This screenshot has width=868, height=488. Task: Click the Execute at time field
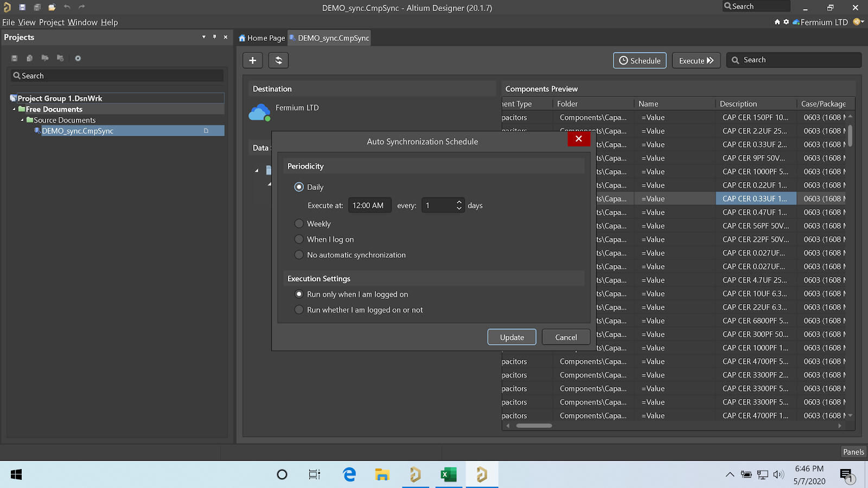[369, 206]
